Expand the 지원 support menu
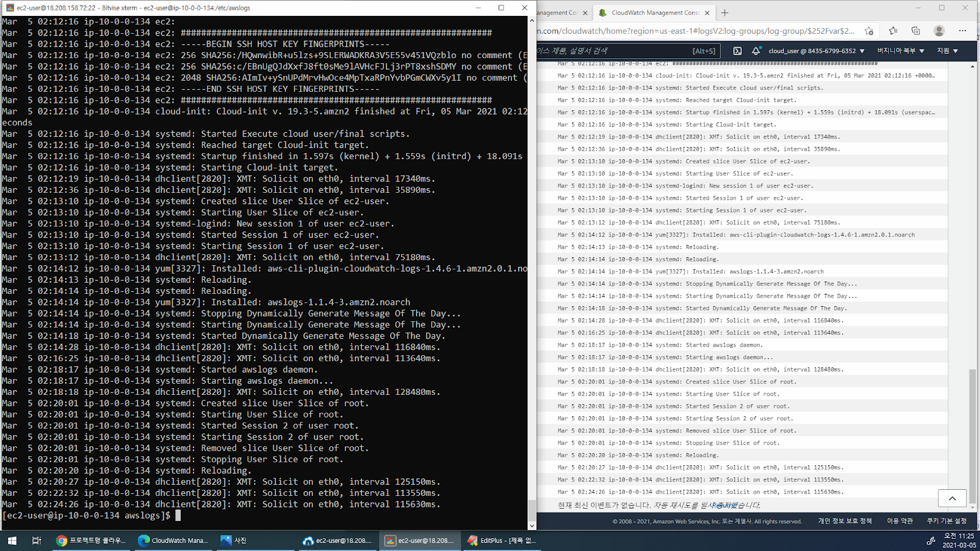 tap(948, 51)
